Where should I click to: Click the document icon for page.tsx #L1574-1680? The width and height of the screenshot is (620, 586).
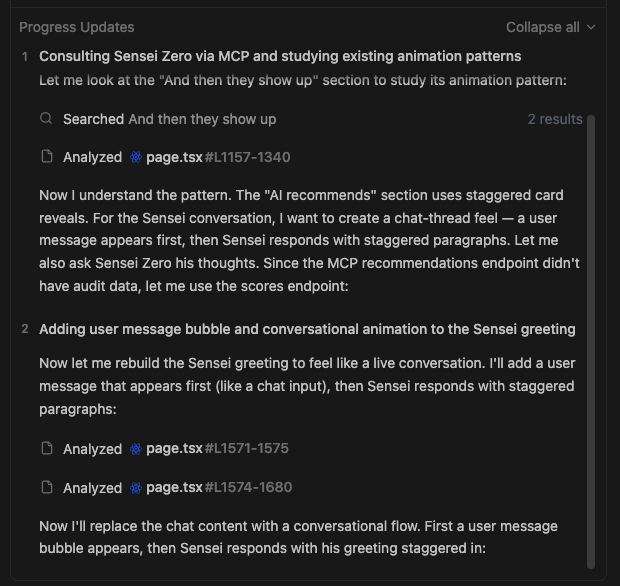[46, 488]
